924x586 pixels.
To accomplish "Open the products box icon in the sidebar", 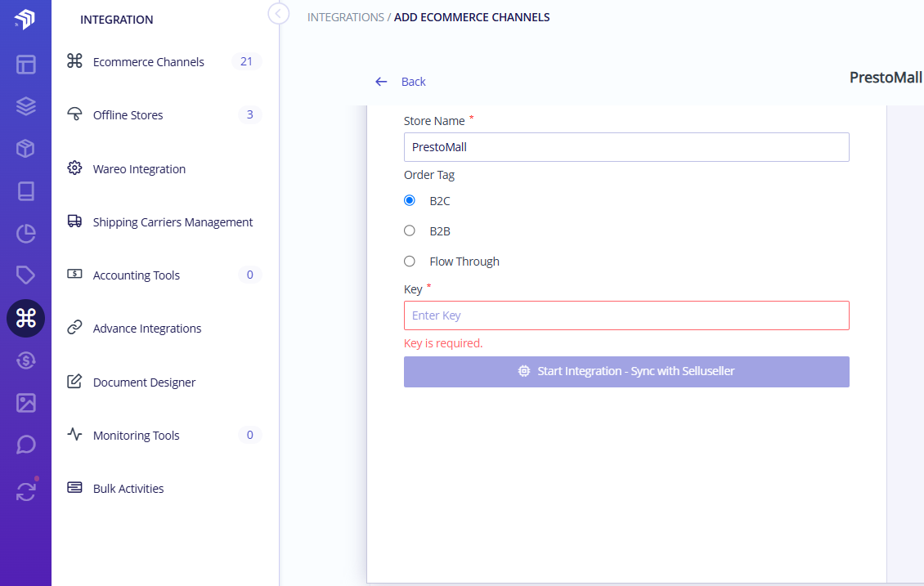I will [25, 149].
